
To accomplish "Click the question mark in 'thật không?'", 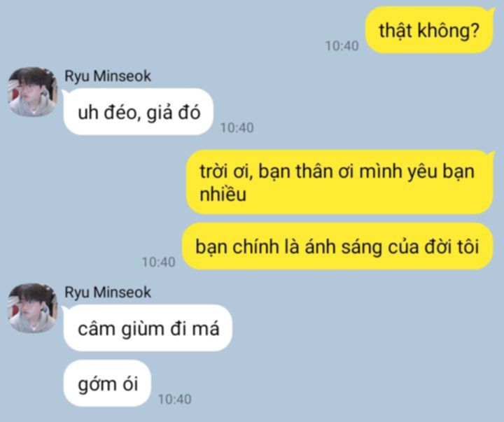I will tap(474, 31).
